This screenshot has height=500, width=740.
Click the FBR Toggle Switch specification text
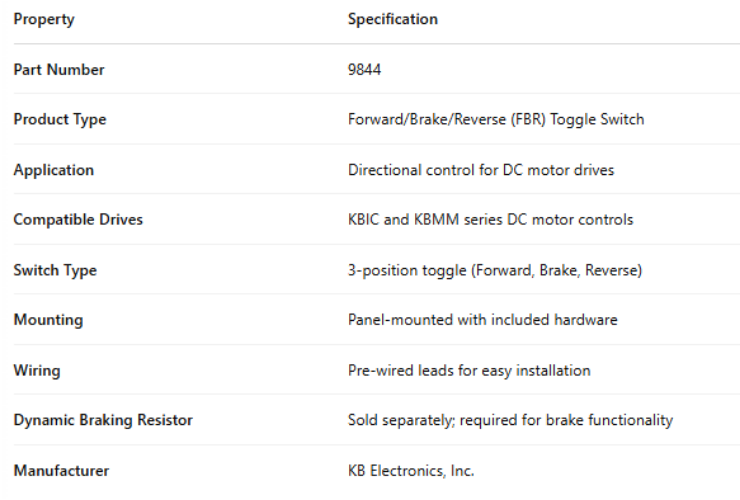(x=495, y=120)
